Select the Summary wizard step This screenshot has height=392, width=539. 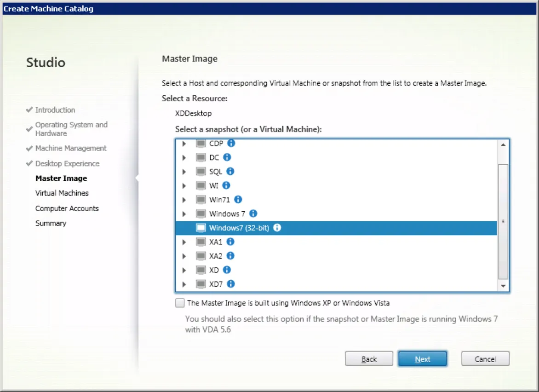[51, 224]
